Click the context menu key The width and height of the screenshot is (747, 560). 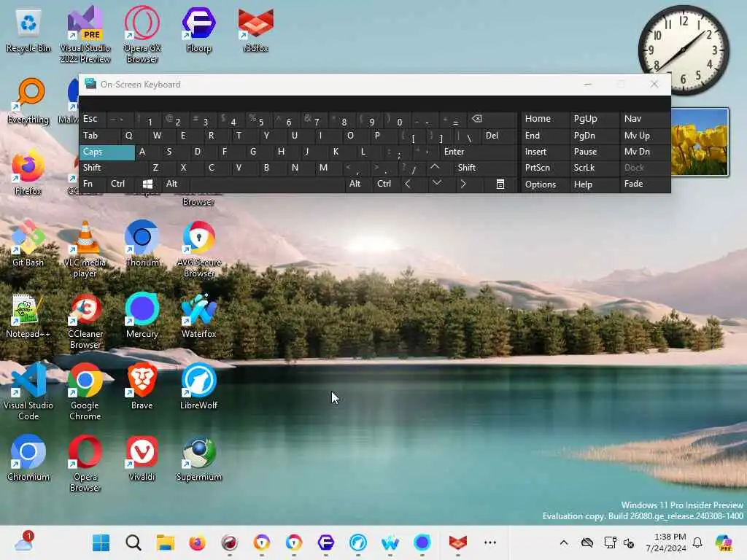(x=500, y=184)
